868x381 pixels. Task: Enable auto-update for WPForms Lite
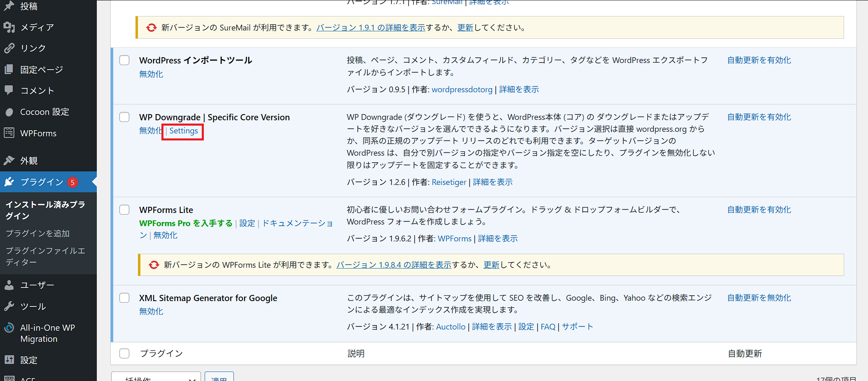coord(759,210)
